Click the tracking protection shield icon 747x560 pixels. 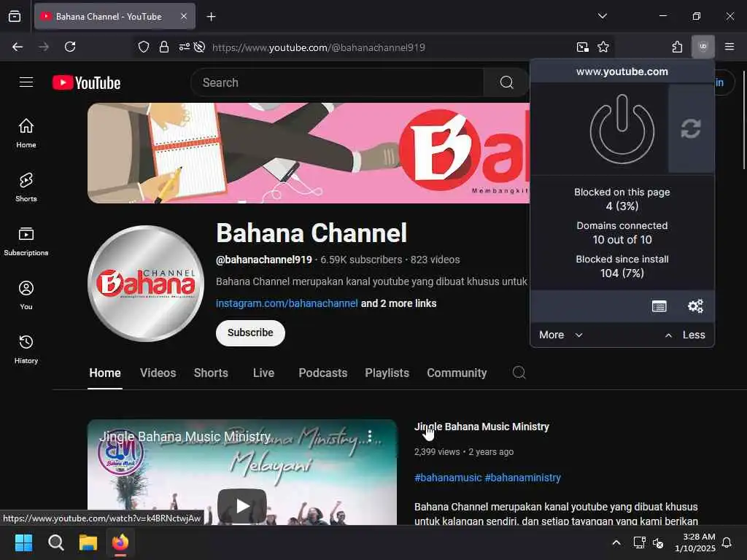144,47
